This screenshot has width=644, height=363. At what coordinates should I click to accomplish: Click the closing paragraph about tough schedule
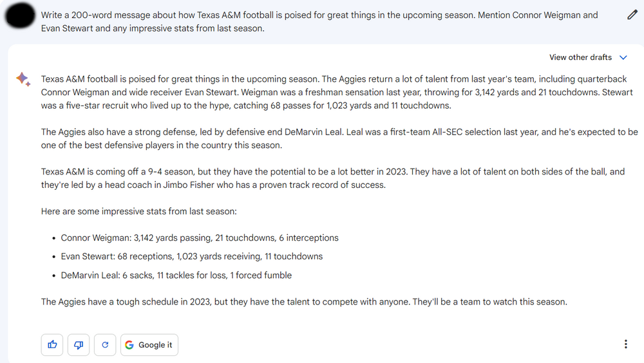[x=304, y=301]
